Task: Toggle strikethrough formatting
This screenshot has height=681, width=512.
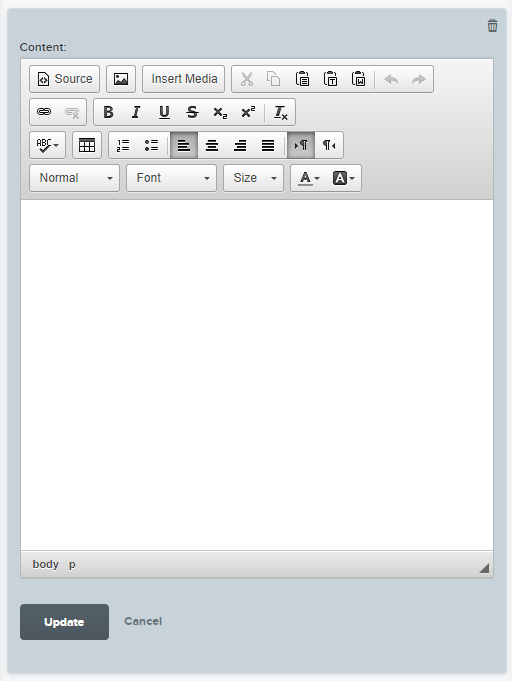Action: [192, 112]
